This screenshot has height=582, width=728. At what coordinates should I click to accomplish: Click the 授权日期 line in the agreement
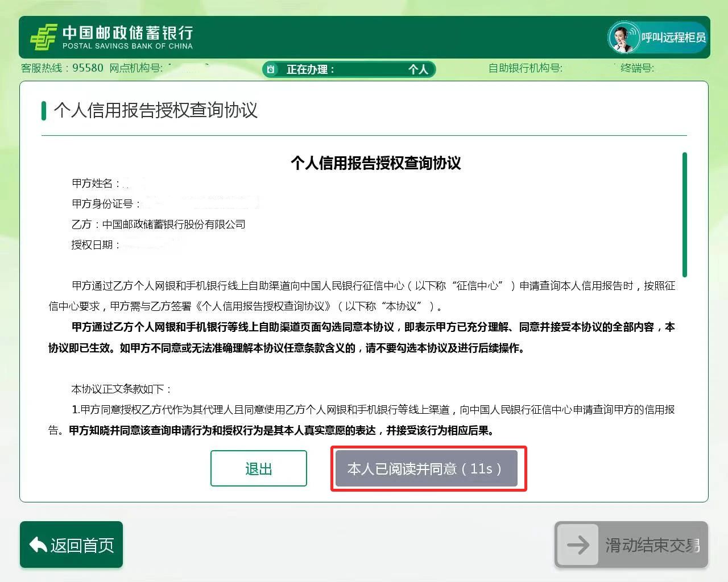pyautogui.click(x=96, y=244)
